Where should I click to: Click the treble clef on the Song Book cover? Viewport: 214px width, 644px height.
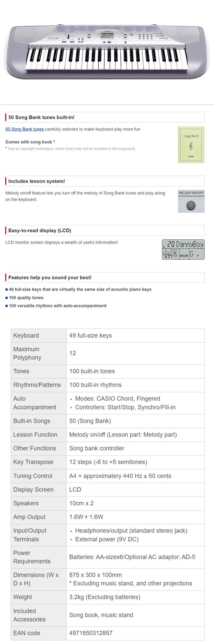(191, 146)
